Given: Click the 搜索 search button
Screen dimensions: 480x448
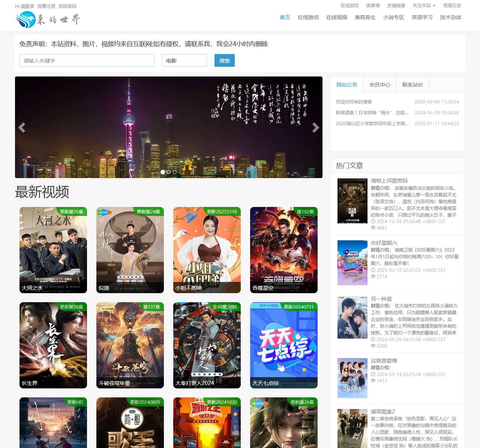Looking at the screenshot, I should (x=225, y=60).
